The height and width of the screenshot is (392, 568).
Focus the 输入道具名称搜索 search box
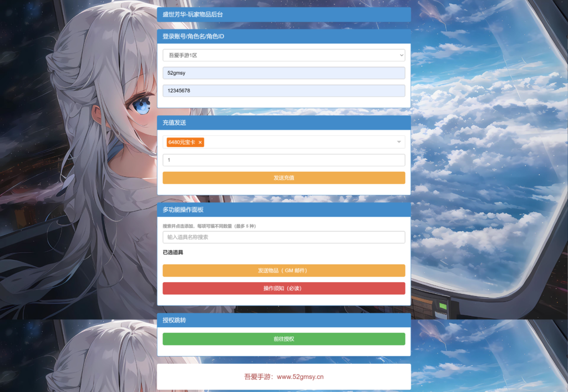point(283,237)
